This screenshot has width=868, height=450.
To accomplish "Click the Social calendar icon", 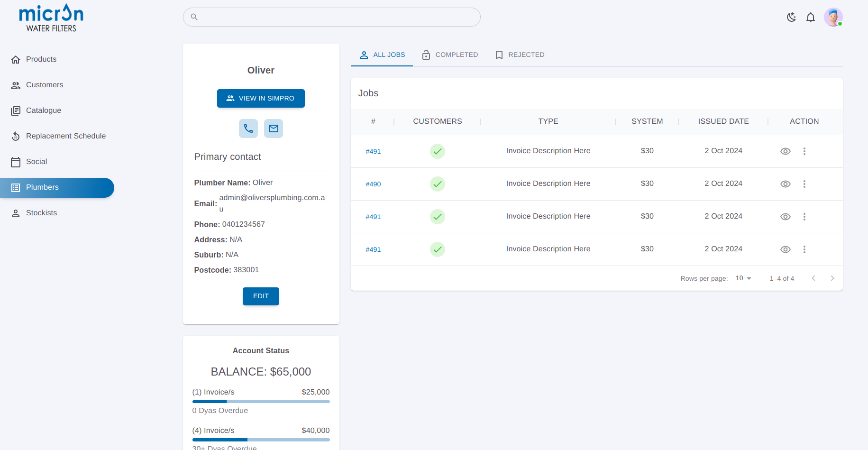I will click(16, 162).
